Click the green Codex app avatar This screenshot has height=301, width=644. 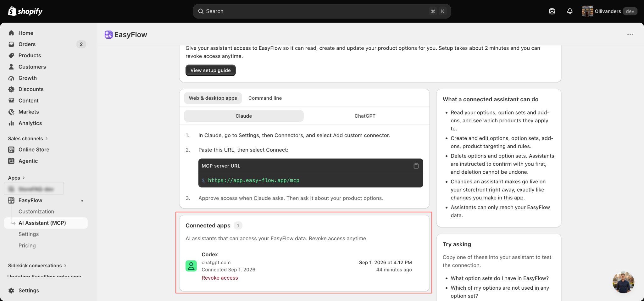pos(191,266)
